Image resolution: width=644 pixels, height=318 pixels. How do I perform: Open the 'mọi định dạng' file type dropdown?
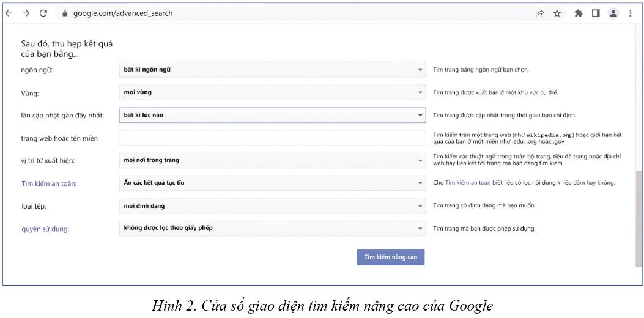point(272,206)
